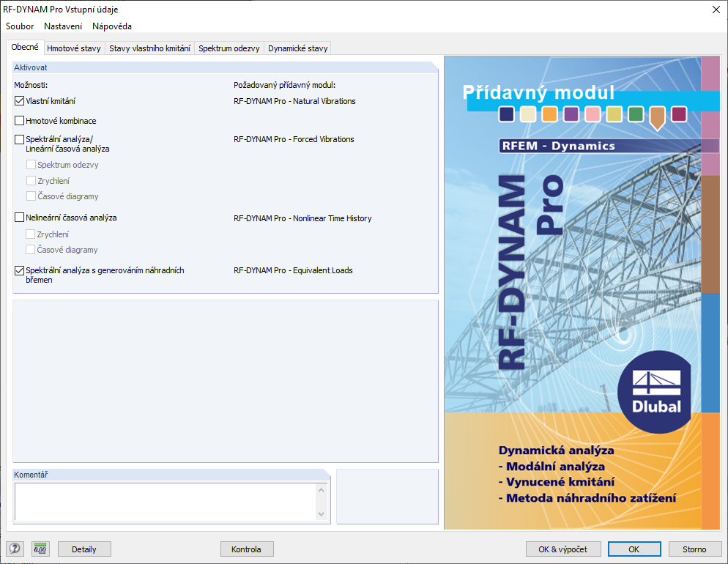Click the green square in banner
The height and width of the screenshot is (564, 728).
[636, 114]
